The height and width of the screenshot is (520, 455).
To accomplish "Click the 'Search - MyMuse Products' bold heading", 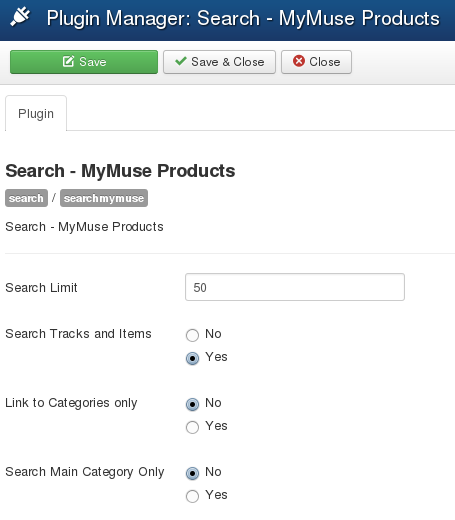I will (120, 171).
